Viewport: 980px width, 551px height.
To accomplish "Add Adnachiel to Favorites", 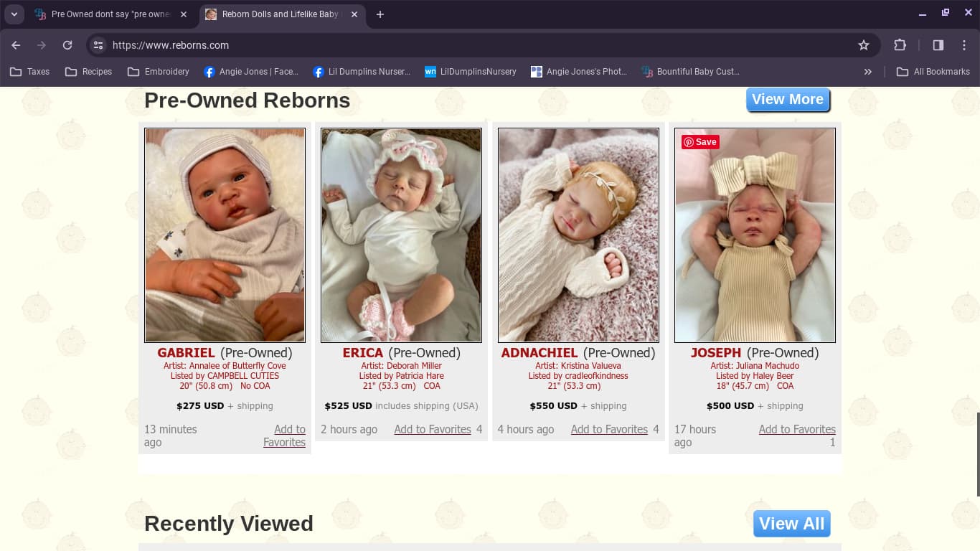I will [x=609, y=429].
